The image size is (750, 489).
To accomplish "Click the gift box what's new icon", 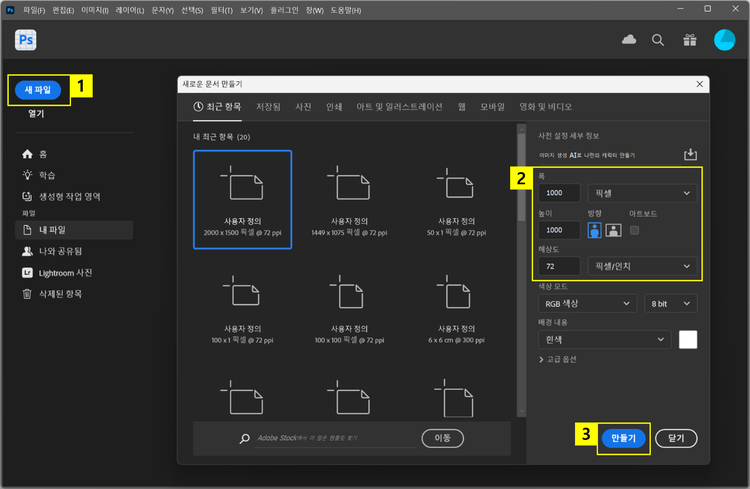I will pyautogui.click(x=689, y=40).
